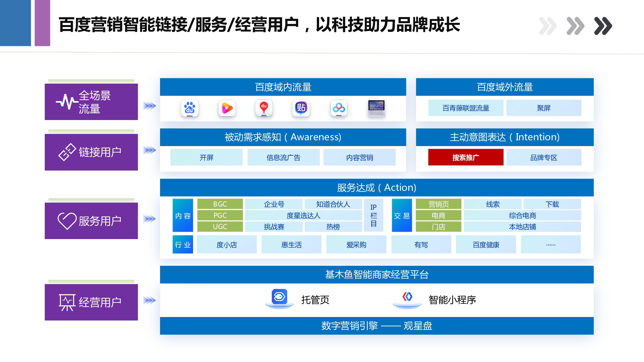Click the darkest double-chevron arrow at top right

pos(603,26)
